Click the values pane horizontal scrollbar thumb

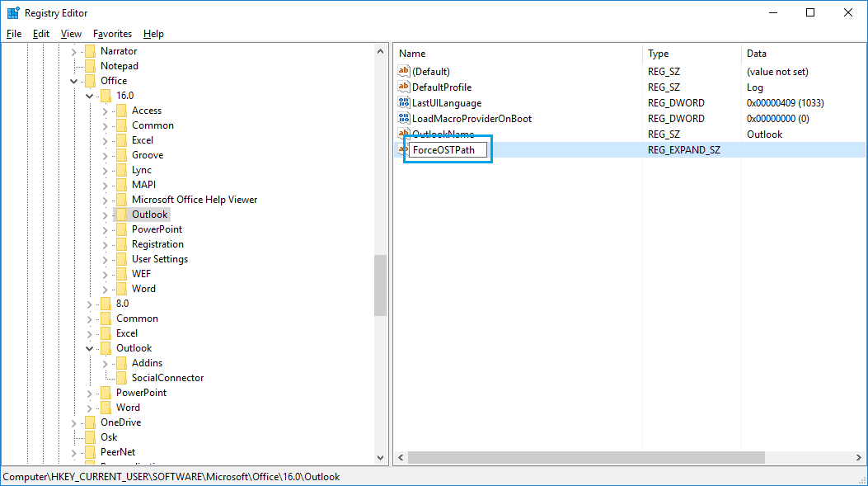[x=587, y=458]
